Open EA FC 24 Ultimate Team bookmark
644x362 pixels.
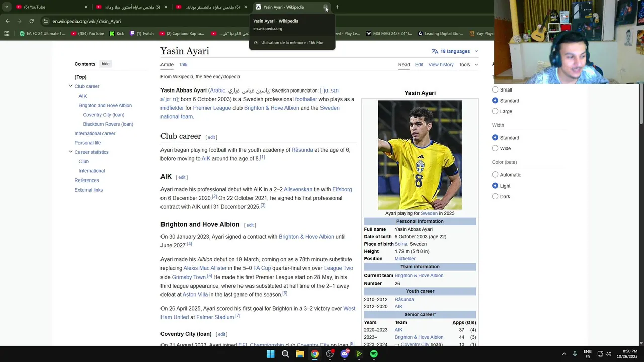42,34
